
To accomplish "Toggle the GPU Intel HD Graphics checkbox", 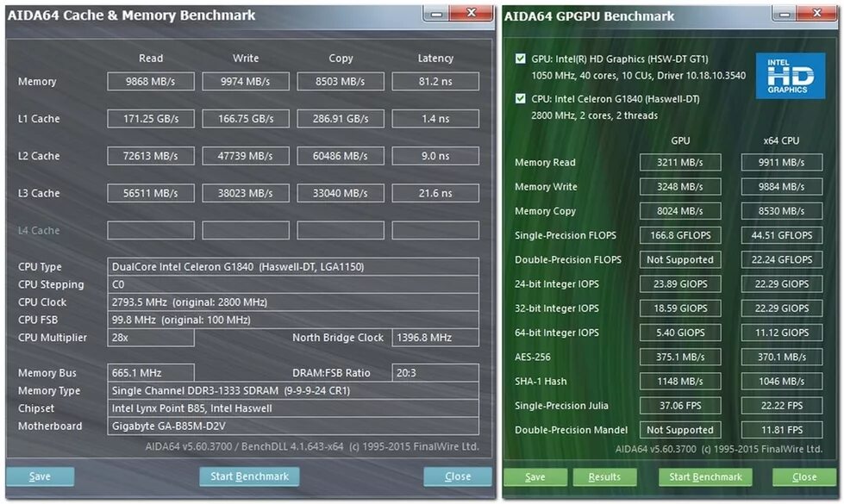I will [520, 59].
